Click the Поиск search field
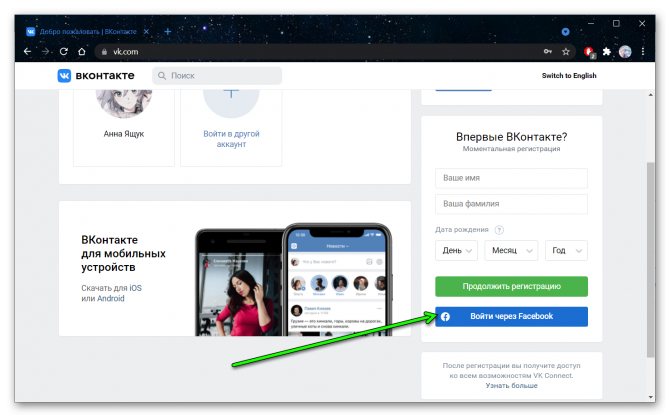 click(x=217, y=76)
